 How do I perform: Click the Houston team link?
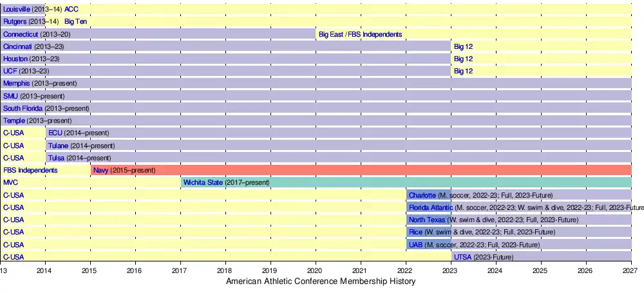15,59
